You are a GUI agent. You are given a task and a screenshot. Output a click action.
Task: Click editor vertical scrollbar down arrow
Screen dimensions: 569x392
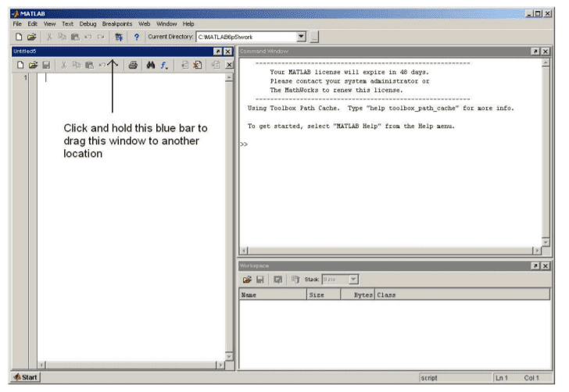click(x=229, y=356)
